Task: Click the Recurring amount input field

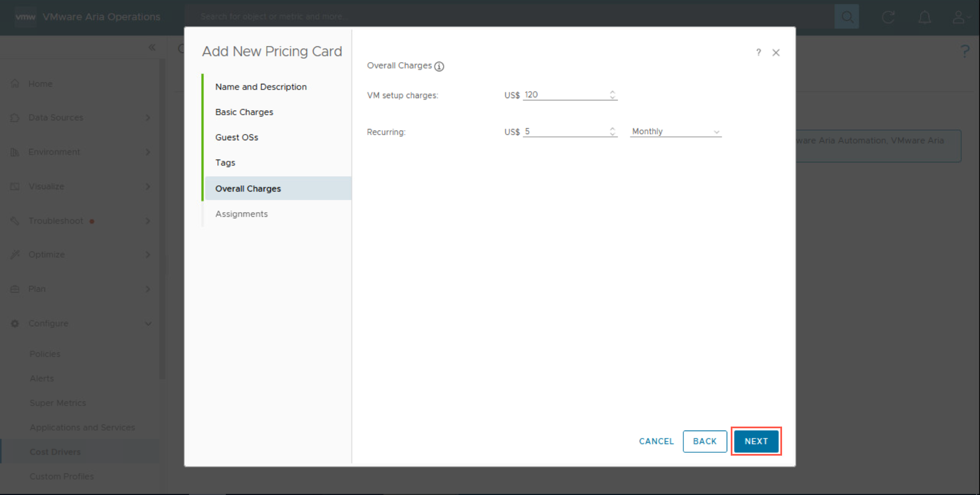Action: tap(565, 132)
